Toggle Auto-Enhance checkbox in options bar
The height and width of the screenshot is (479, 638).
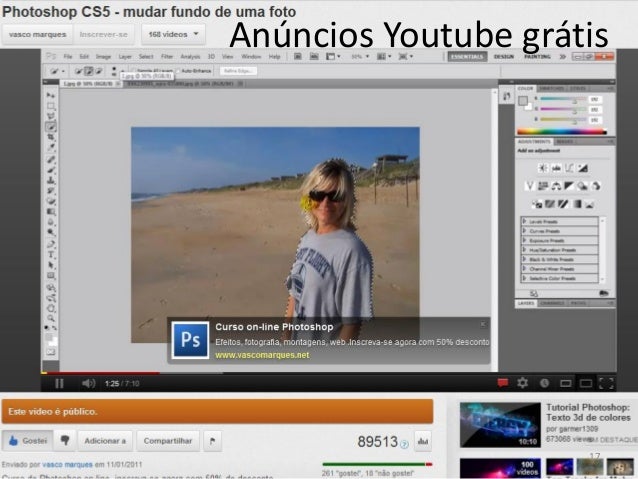[178, 71]
